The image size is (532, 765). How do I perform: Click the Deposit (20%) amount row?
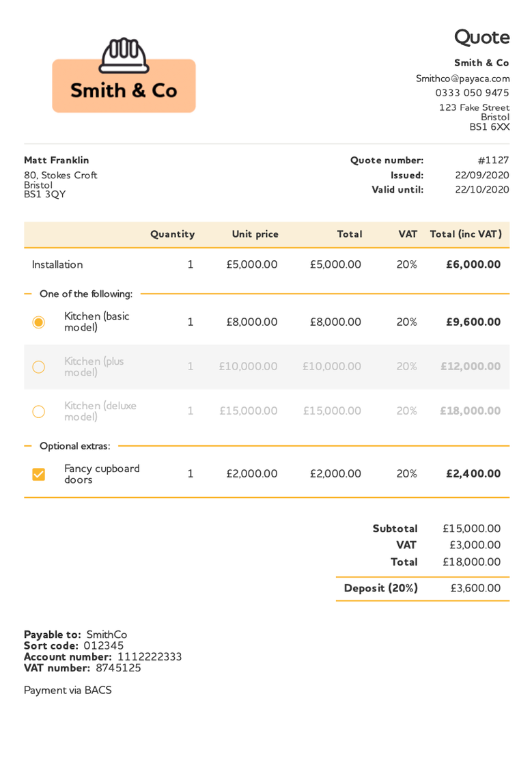point(422,588)
